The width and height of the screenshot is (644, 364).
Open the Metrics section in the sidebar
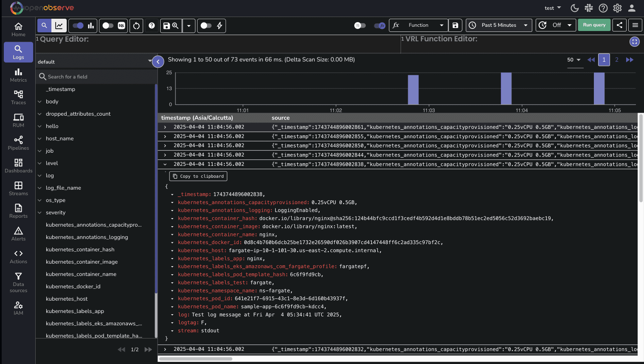pyautogui.click(x=18, y=75)
